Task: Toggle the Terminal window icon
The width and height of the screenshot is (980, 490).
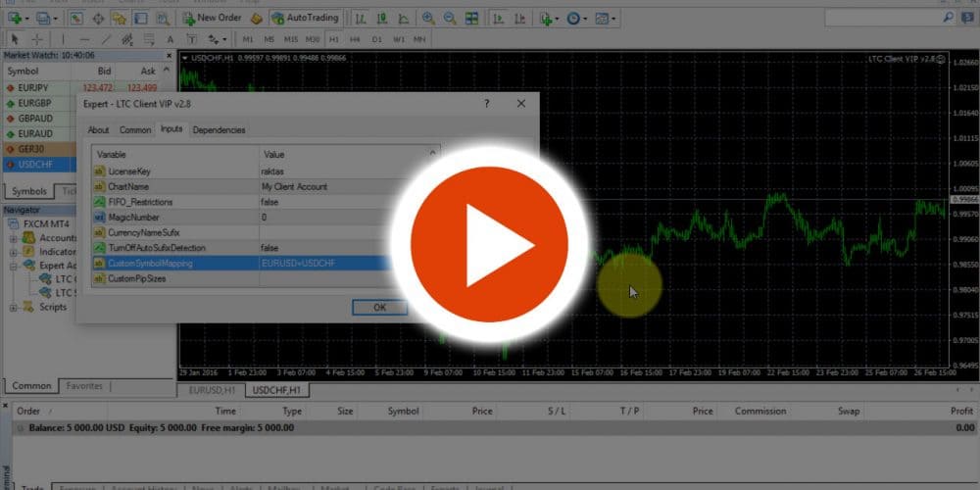Action: (x=140, y=18)
